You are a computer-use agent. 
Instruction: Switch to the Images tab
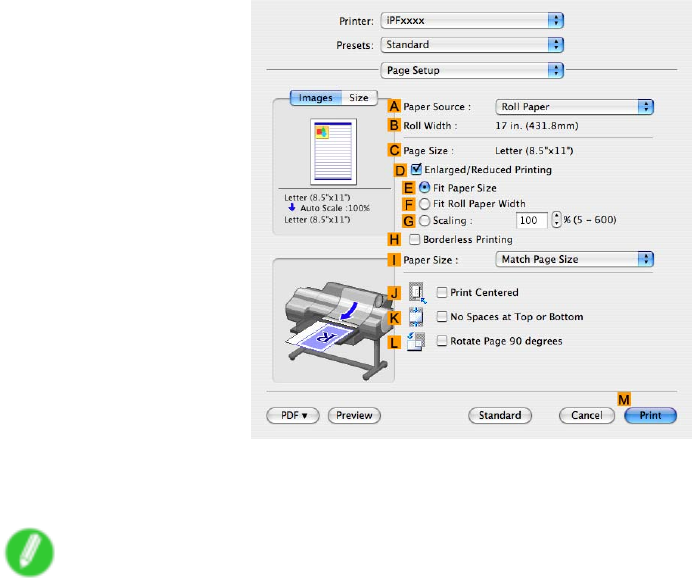(316, 98)
